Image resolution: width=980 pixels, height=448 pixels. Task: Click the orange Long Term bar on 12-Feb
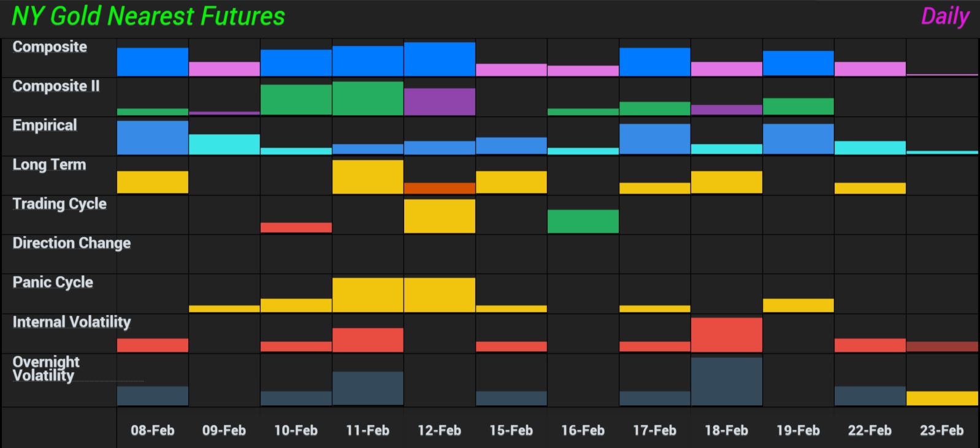440,188
